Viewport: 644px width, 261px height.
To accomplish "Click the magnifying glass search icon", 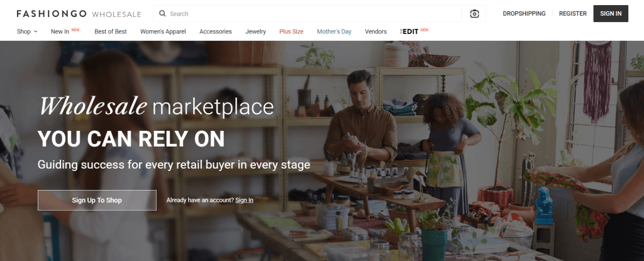I will (x=162, y=14).
